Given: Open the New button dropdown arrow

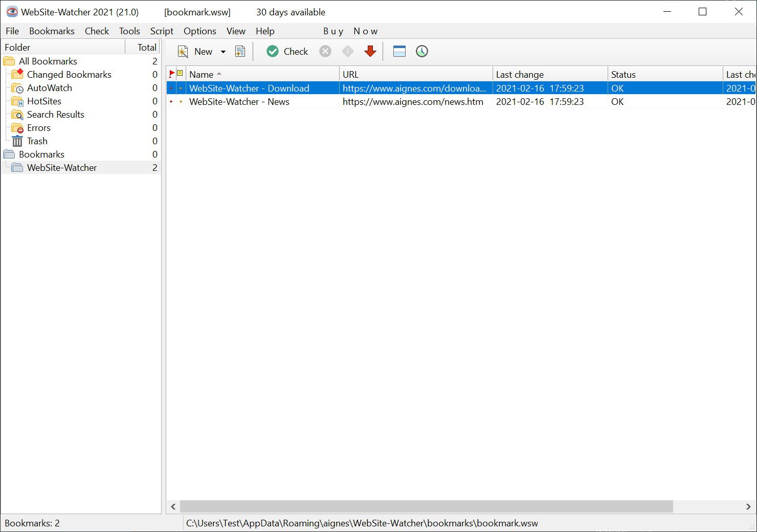Looking at the screenshot, I should click(223, 52).
